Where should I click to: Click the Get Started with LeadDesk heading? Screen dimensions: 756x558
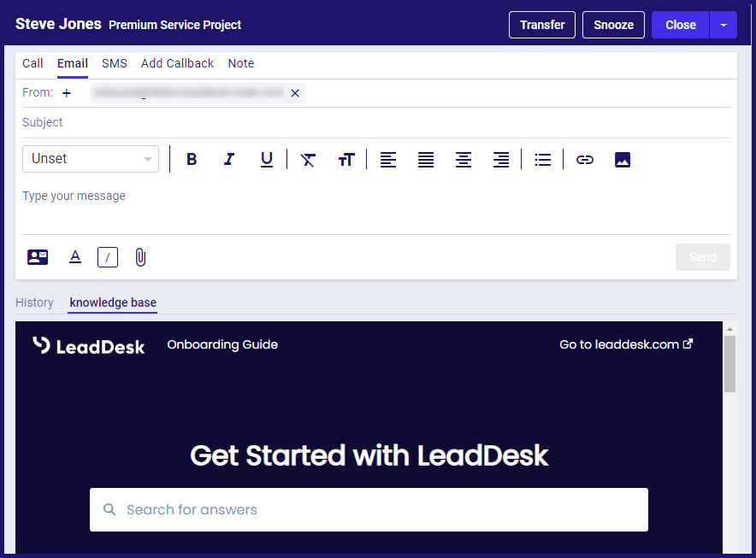(369, 455)
